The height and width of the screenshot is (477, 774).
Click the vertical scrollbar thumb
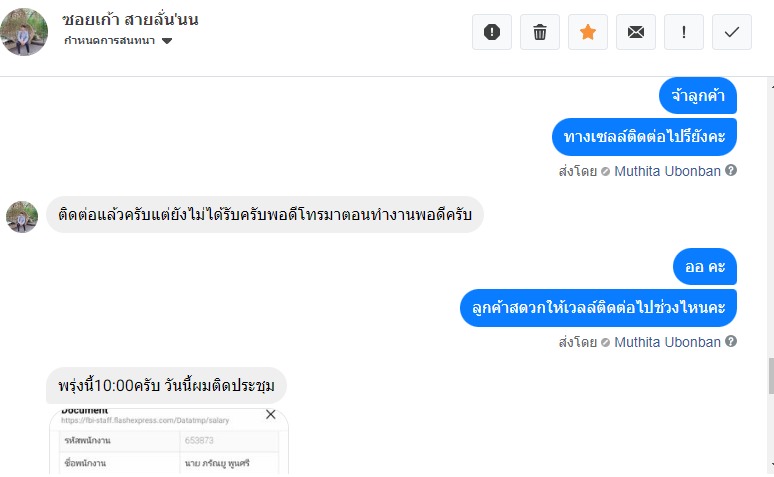point(769,375)
